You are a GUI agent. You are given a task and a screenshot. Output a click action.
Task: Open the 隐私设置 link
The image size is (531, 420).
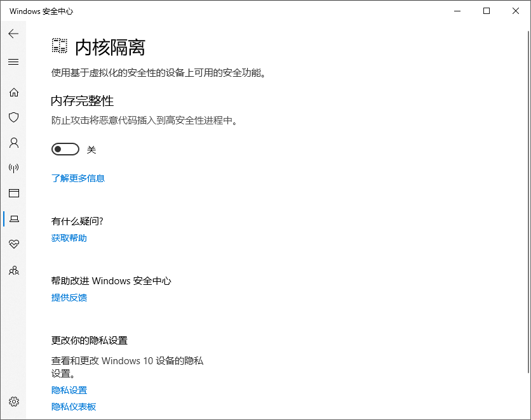[69, 390]
